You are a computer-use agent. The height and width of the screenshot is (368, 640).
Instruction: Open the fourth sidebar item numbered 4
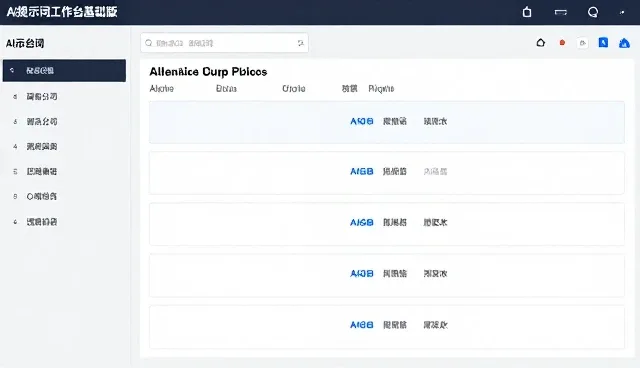pos(64,146)
